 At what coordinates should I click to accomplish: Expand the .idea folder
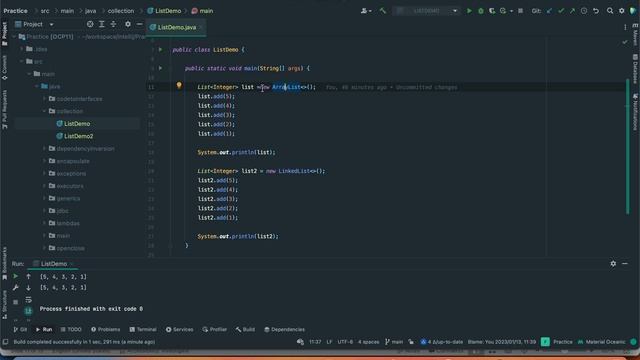22,49
